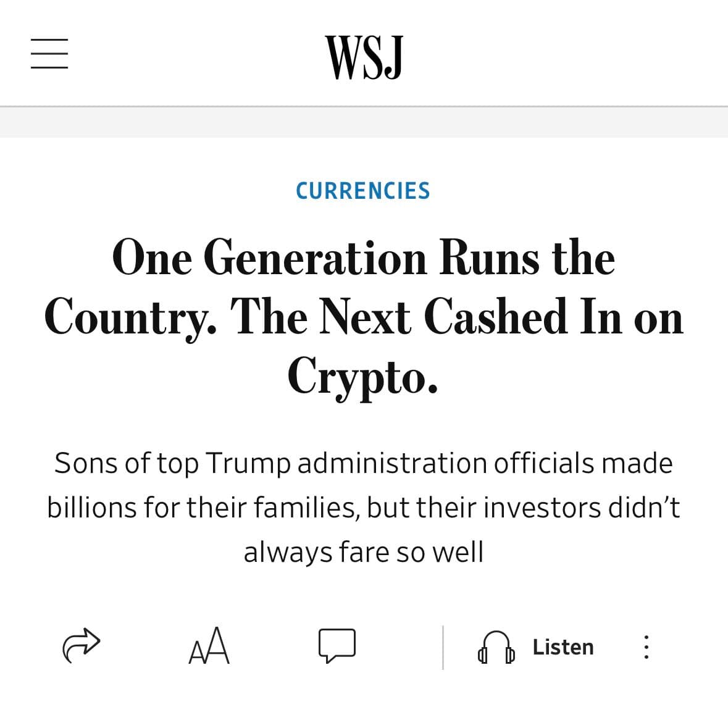Open the comments speech bubble
Viewport: 728px width, 728px height.
[337, 646]
